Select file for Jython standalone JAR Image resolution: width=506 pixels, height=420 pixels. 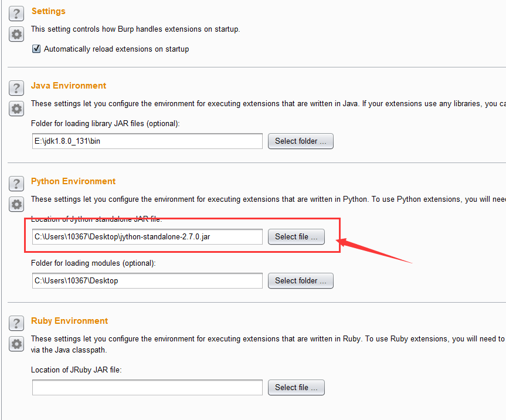[296, 237]
